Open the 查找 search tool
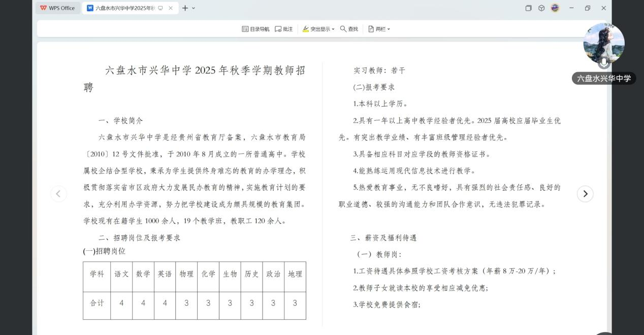The image size is (644, 335). point(349,29)
